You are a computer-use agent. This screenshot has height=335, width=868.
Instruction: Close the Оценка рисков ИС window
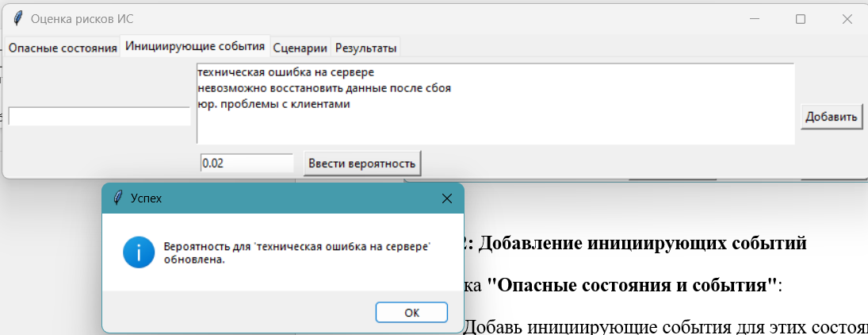coord(847,19)
